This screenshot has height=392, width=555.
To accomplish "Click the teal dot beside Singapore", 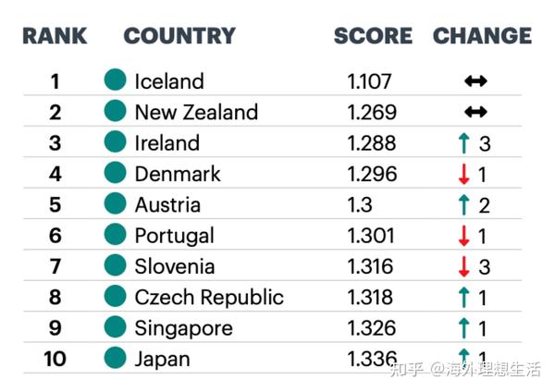I will 115,327.
